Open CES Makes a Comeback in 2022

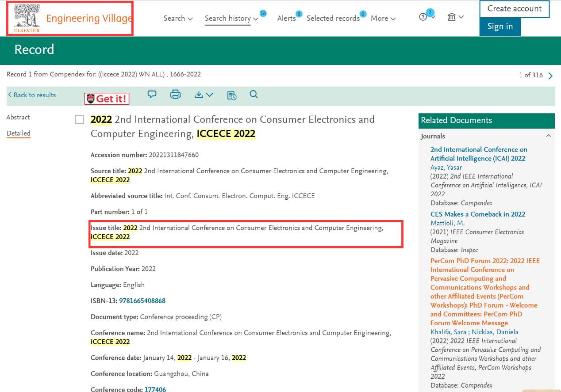pos(478,214)
